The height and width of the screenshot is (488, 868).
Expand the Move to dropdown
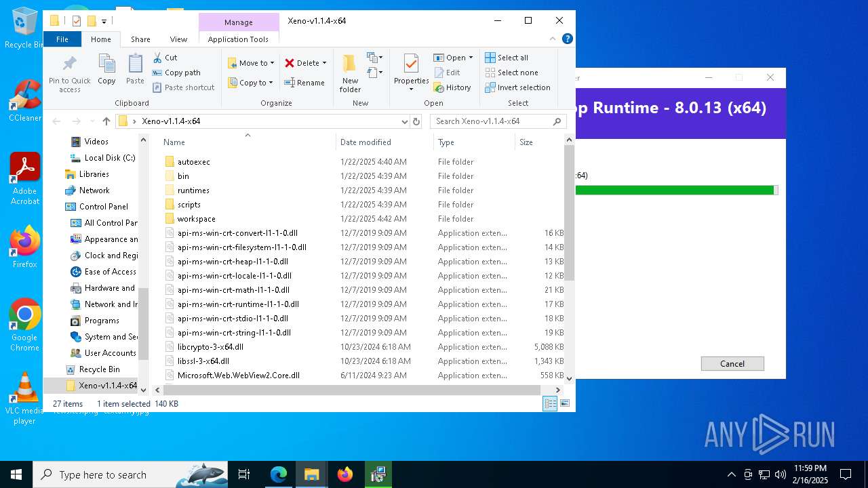point(273,63)
